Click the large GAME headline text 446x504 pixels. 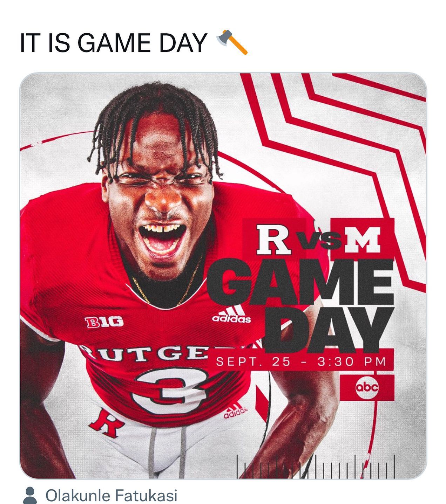[300, 282]
